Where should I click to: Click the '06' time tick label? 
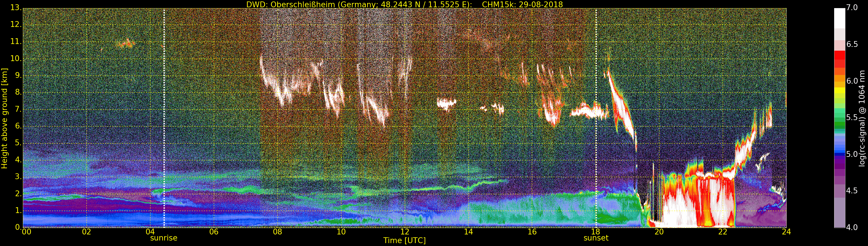pyautogui.click(x=214, y=232)
